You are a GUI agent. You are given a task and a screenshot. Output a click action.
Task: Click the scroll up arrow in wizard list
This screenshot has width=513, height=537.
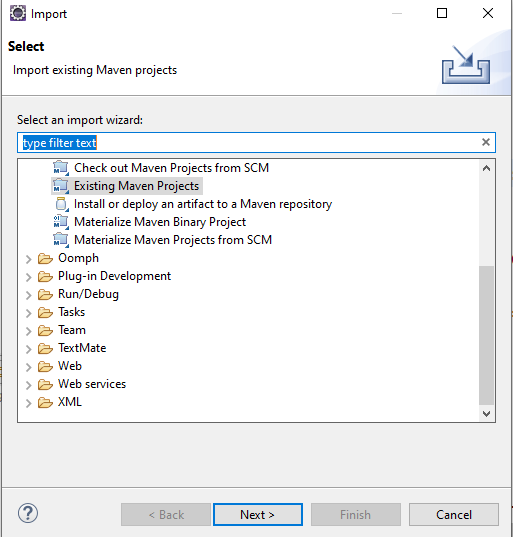coord(486,168)
